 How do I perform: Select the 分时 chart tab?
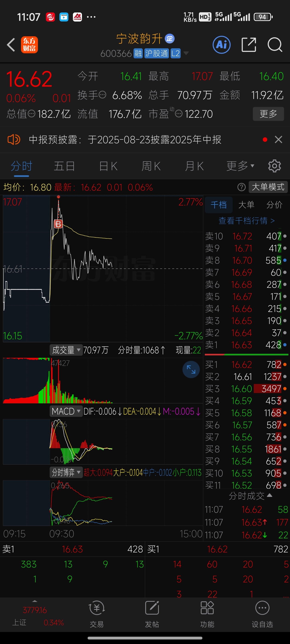[x=22, y=166]
